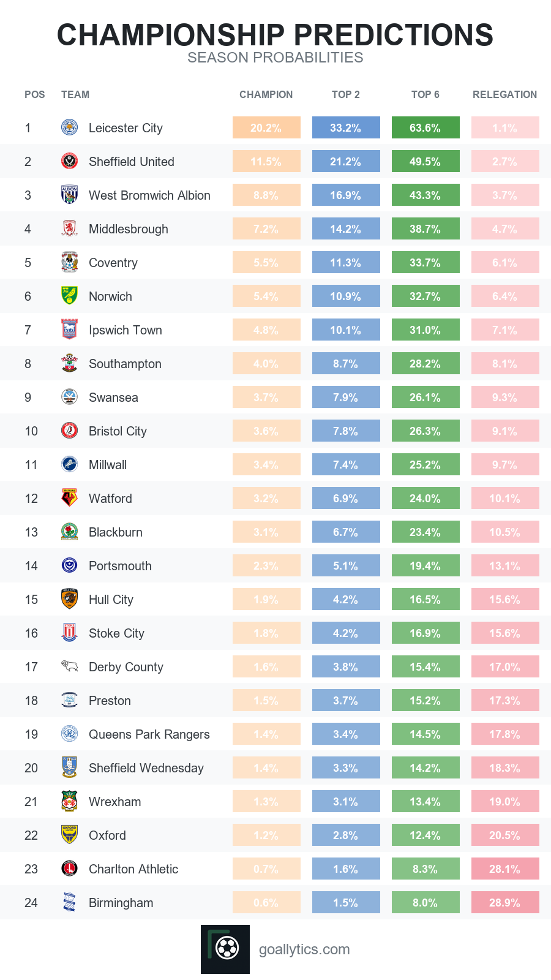This screenshot has width=551, height=980.
Task: Open the goallytics.com link
Action: coord(304,949)
